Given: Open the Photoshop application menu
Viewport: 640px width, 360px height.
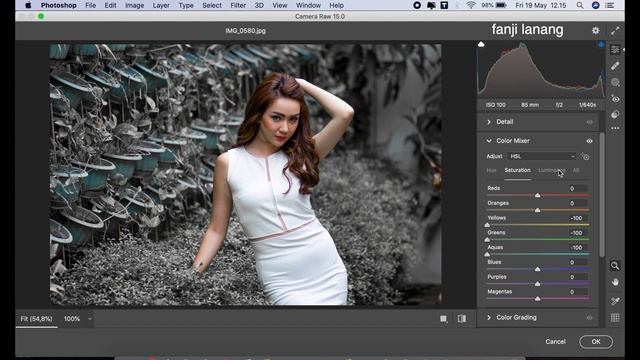Looking at the screenshot, I should click(x=58, y=5).
